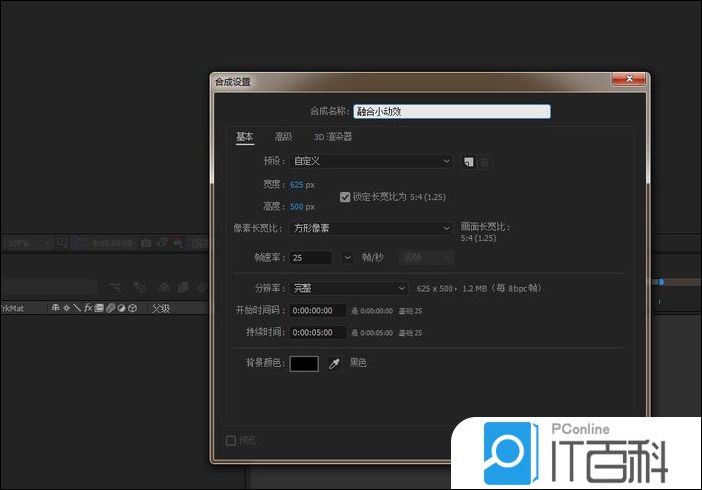Click the fx effects switch column icon
Viewport: 702px width, 490px height.
click(88, 308)
